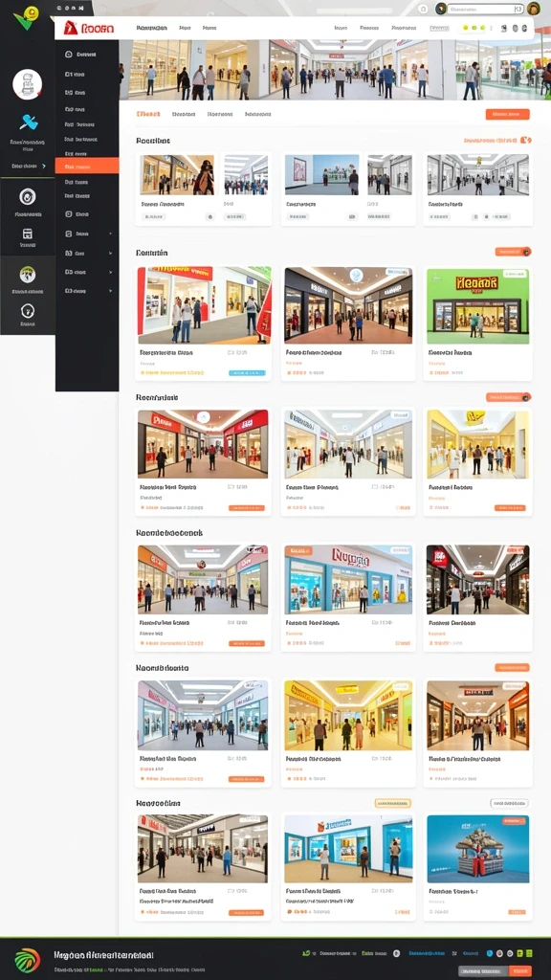The height and width of the screenshot is (980, 551).
Task: Click the red logo icon in white header
Action: 71,28
